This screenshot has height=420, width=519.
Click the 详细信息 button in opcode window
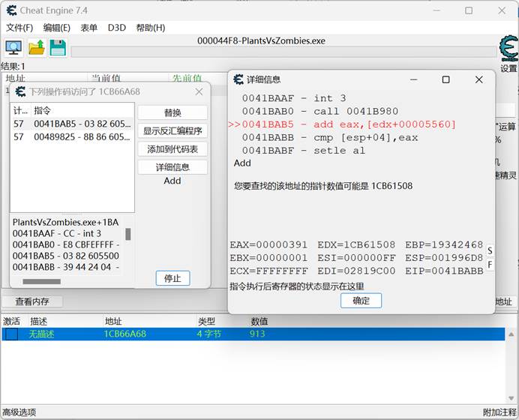point(172,167)
